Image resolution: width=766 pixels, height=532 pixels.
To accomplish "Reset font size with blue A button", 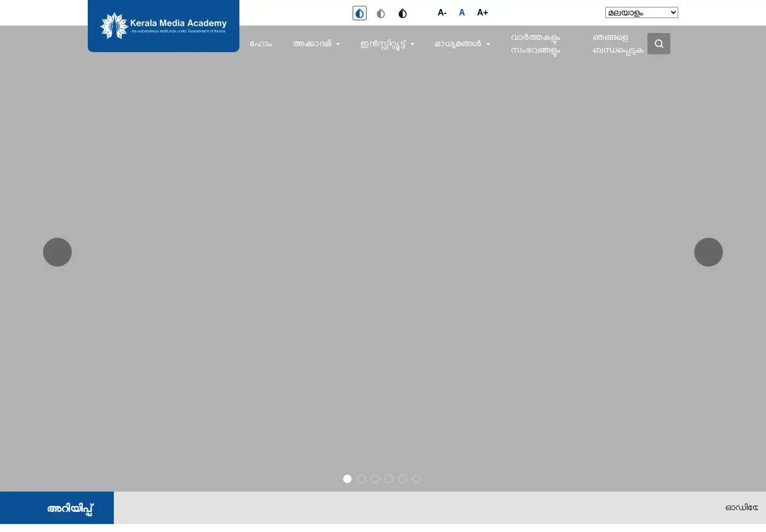I will pos(462,13).
